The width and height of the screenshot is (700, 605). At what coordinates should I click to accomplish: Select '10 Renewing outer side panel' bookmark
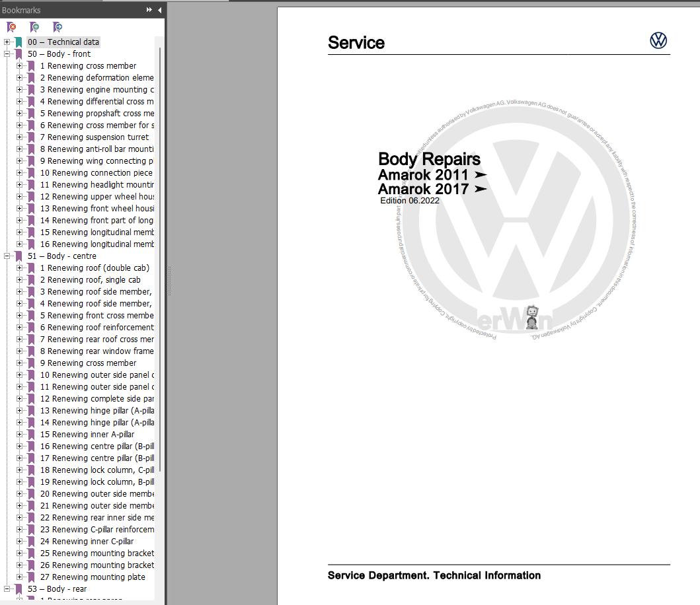coord(97,375)
